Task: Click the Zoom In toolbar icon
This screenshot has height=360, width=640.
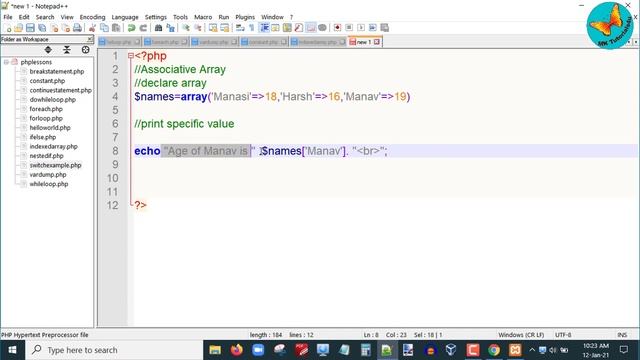Action: pyautogui.click(x=186, y=28)
